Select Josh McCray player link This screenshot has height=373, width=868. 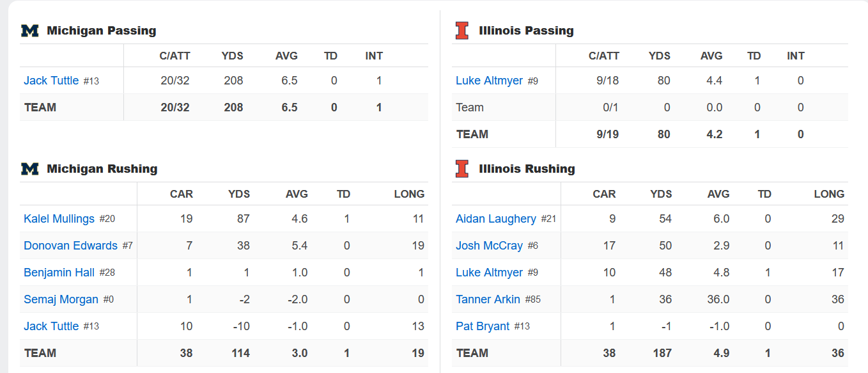[489, 246]
